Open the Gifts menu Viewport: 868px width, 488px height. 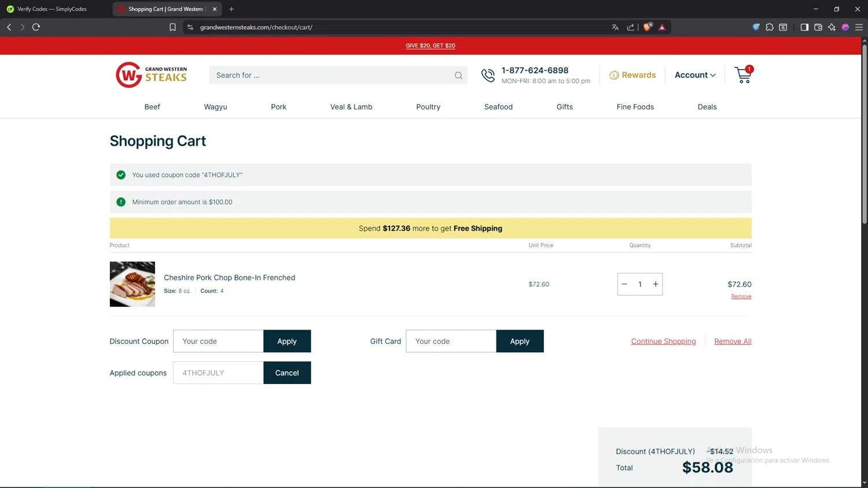[x=565, y=107]
